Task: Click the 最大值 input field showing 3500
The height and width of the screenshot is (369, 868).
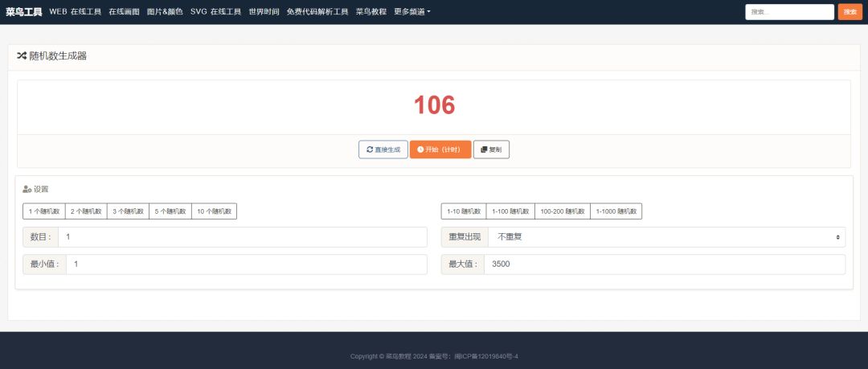Action: click(665, 264)
